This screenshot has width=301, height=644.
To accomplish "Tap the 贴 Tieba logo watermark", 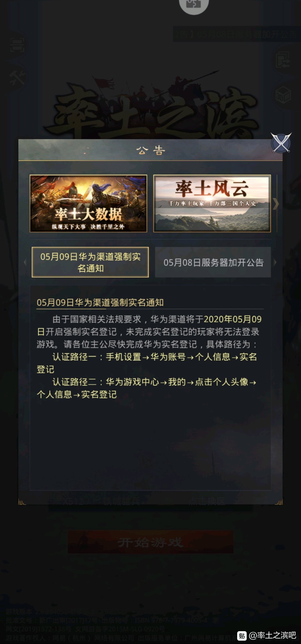I will pos(242,636).
